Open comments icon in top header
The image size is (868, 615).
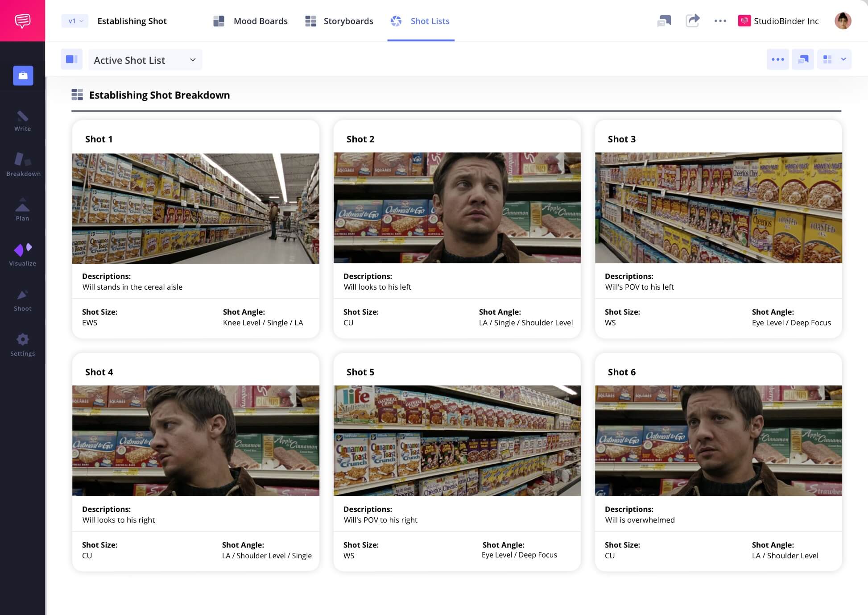(x=664, y=21)
